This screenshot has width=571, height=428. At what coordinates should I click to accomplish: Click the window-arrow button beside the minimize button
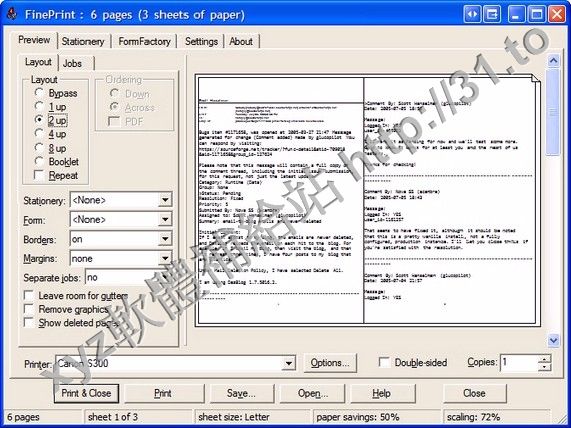click(492, 15)
